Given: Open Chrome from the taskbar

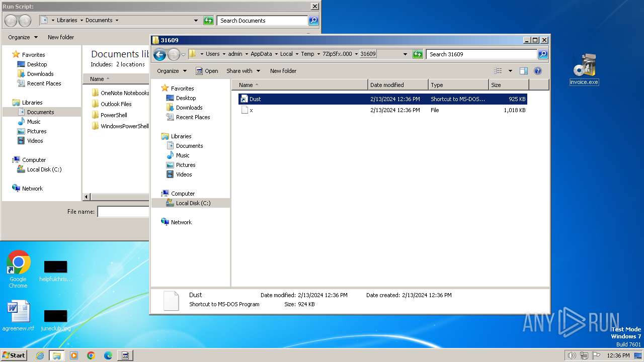Looking at the screenshot, I should pyautogui.click(x=91, y=355).
